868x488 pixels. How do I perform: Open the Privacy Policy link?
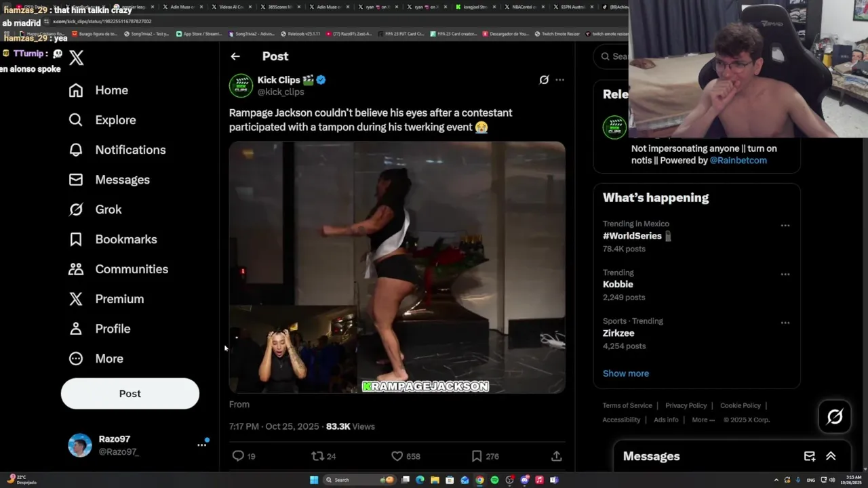pyautogui.click(x=686, y=405)
